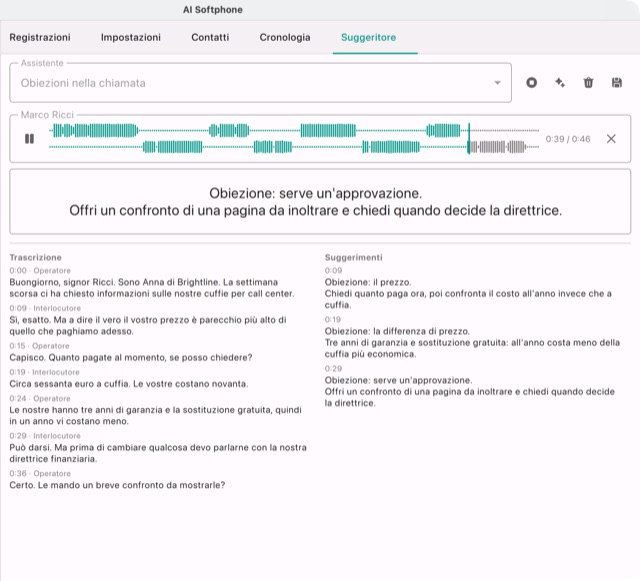
Task: Open the Registrazioni tab
Action: click(x=40, y=37)
